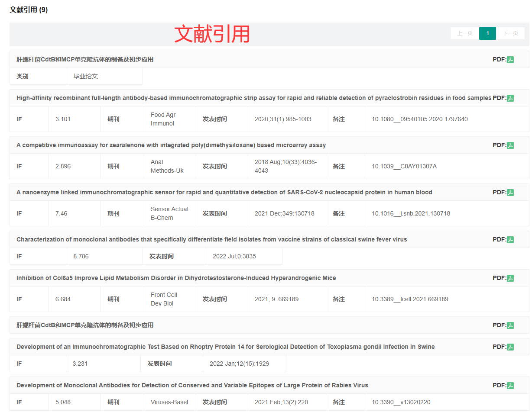Open the classical swine fever virus article title
Image resolution: width=532 pixels, height=412 pixels.
[x=211, y=240]
